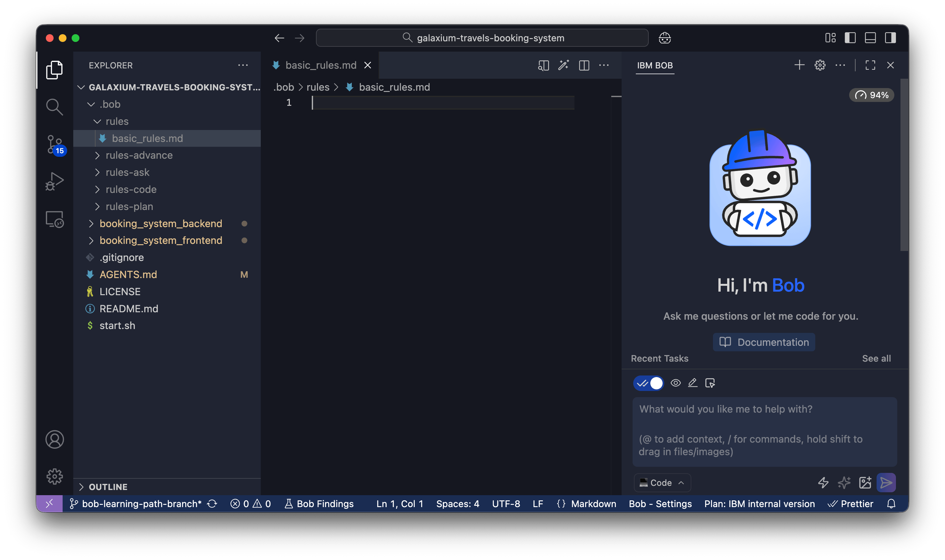
Task: Toggle the eye read-approval icon
Action: 676,384
